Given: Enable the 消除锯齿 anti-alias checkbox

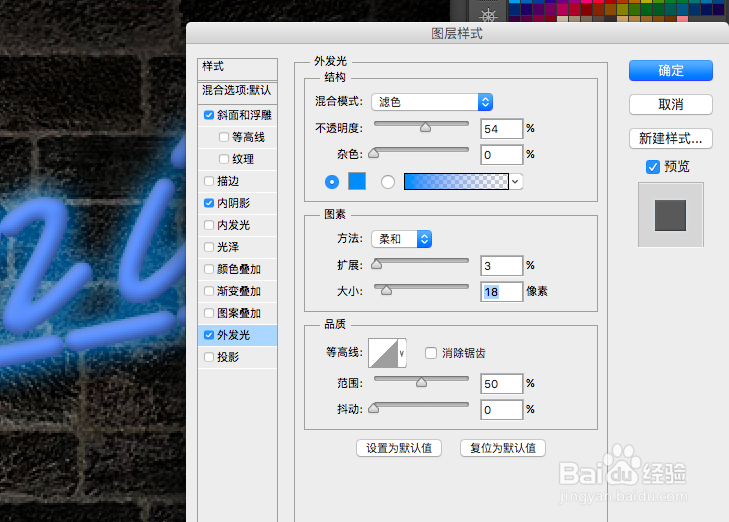Looking at the screenshot, I should tap(431, 353).
